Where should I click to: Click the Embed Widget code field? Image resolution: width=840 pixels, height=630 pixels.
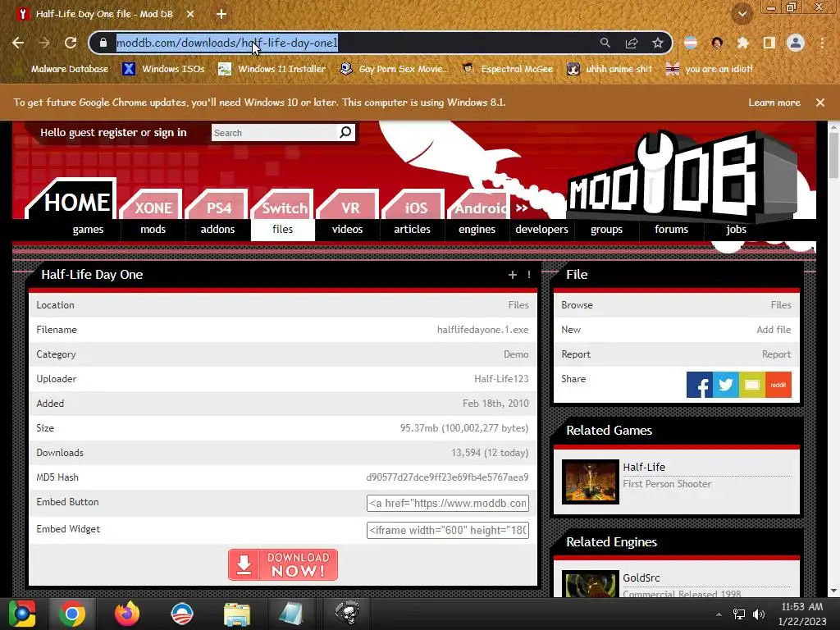click(447, 530)
